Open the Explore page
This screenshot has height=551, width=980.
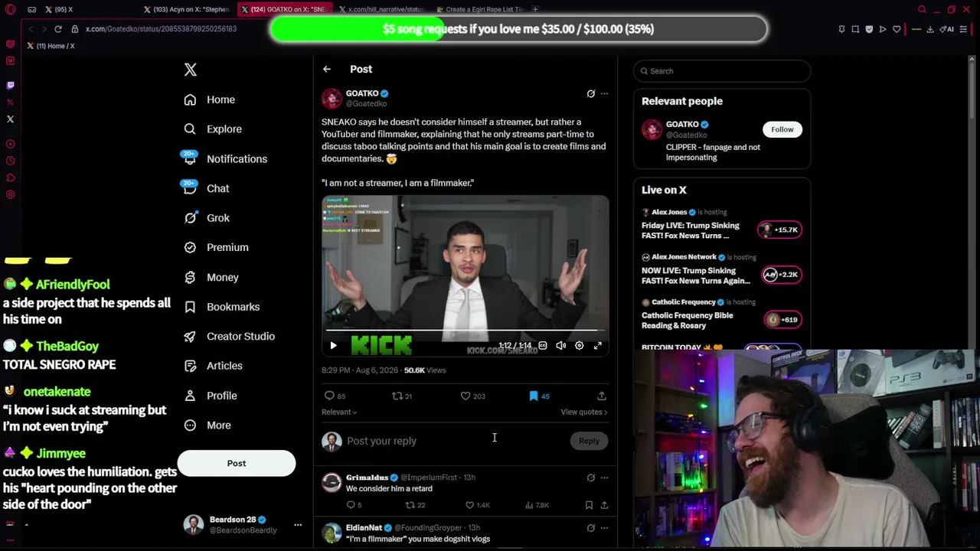point(213,129)
